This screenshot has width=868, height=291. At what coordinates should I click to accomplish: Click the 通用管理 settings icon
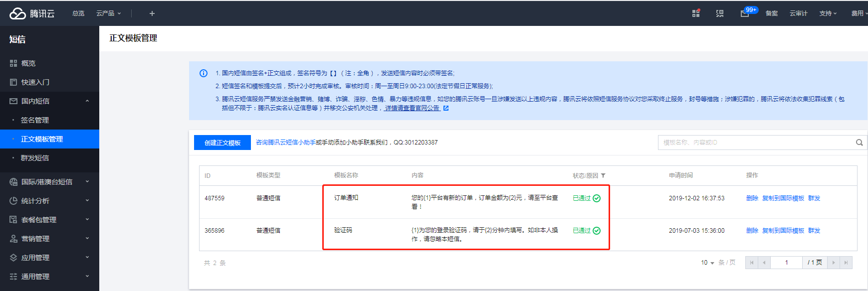13,277
